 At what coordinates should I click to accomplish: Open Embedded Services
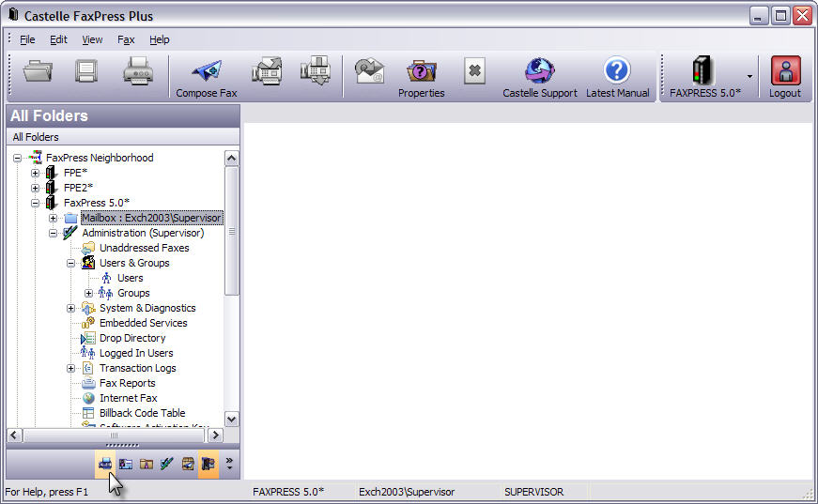click(144, 323)
